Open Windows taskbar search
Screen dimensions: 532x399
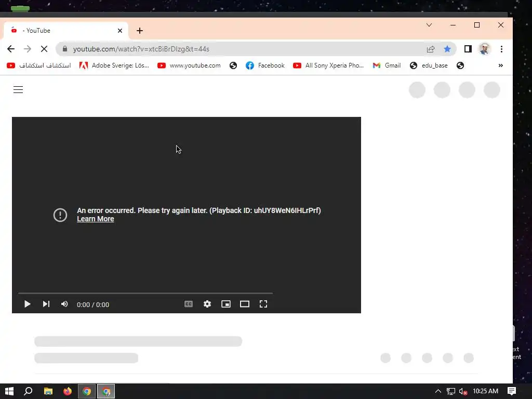point(28,391)
